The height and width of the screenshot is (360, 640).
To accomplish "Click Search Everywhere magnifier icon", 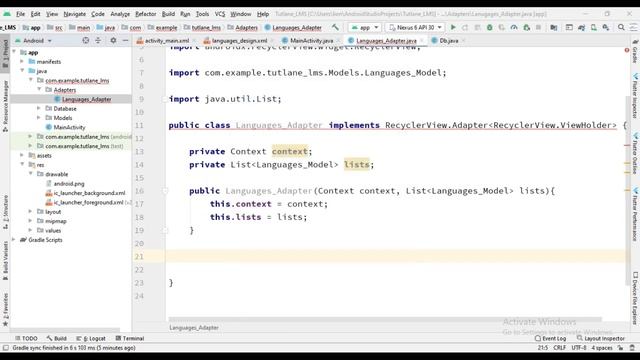I will pyautogui.click(x=621, y=27).
